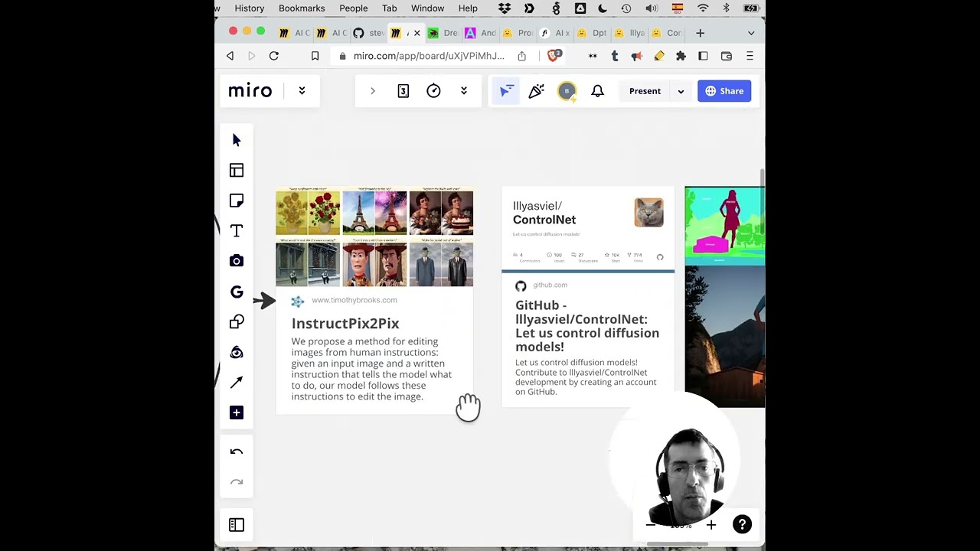The width and height of the screenshot is (980, 551).
Task: Open the frames panel icon
Action: click(x=237, y=525)
